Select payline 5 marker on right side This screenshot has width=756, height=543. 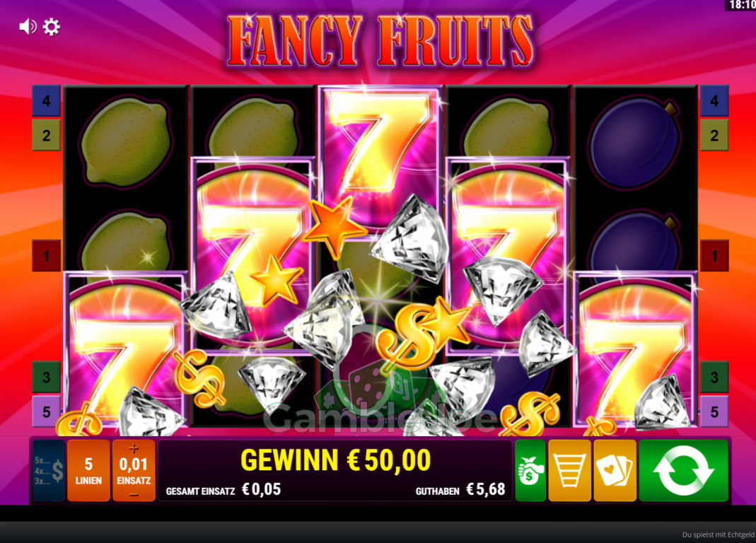714,411
